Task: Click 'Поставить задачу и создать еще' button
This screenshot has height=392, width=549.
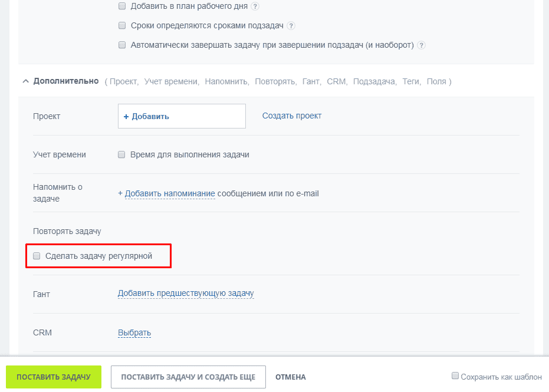Action: click(x=188, y=377)
